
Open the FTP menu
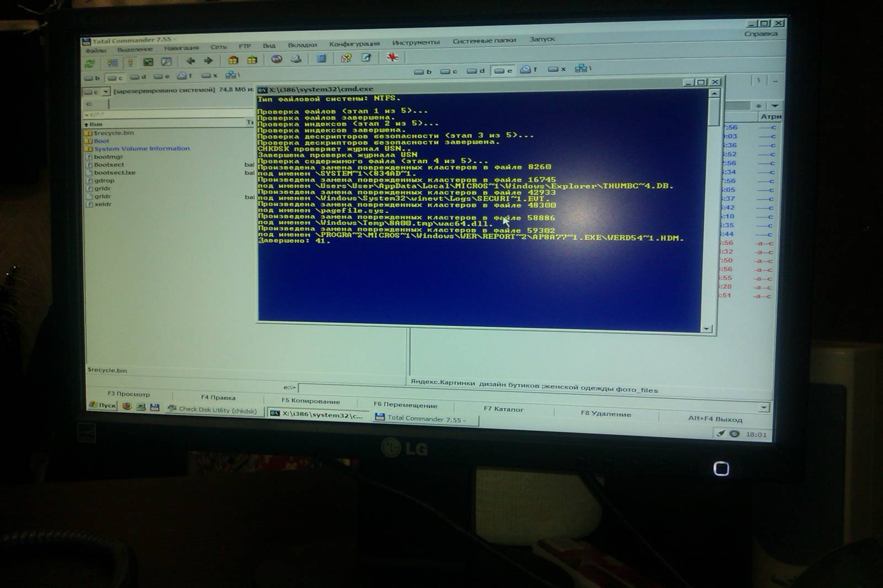click(x=244, y=46)
